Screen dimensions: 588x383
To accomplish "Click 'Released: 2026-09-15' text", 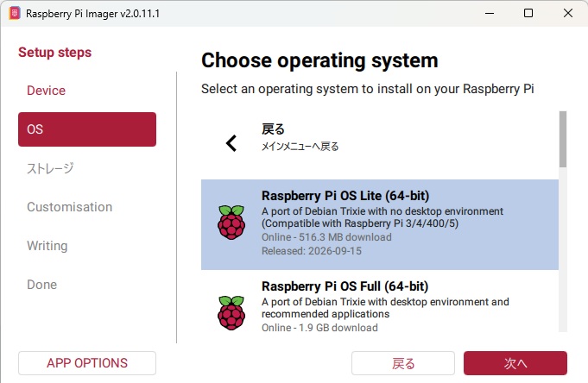I will [x=312, y=251].
